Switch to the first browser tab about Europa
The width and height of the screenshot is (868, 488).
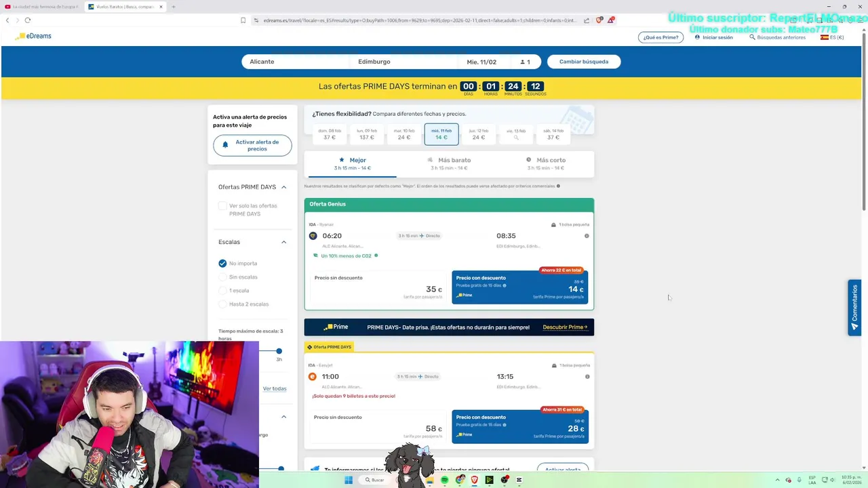pos(42,7)
